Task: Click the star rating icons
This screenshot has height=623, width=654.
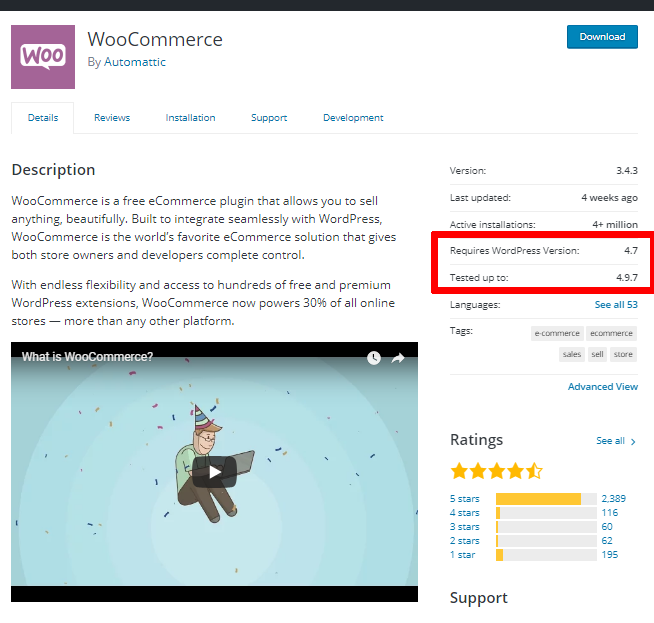Action: tap(496, 470)
